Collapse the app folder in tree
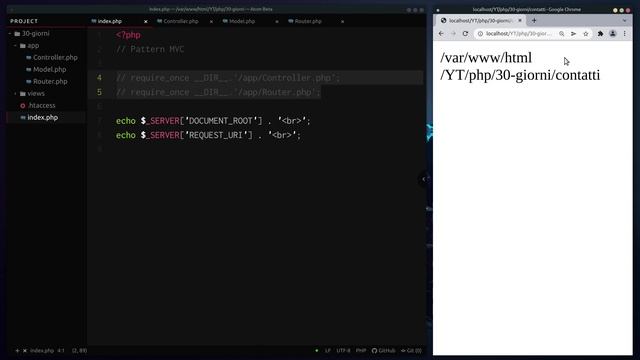Image resolution: width=640 pixels, height=360 pixels. [16, 46]
